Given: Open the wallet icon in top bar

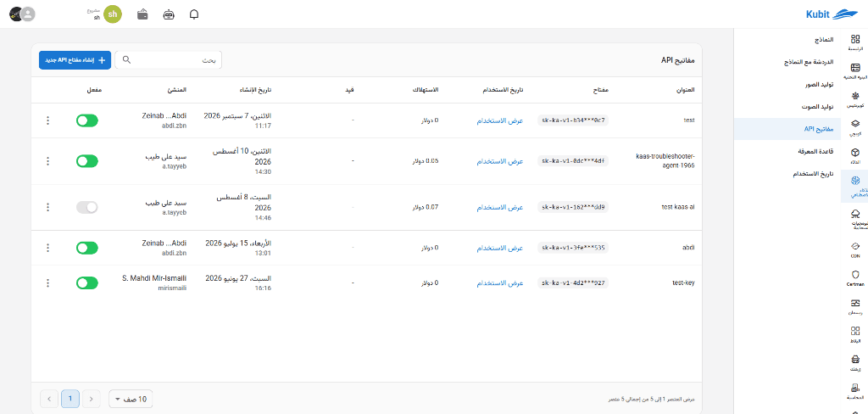Looking at the screenshot, I should (142, 14).
